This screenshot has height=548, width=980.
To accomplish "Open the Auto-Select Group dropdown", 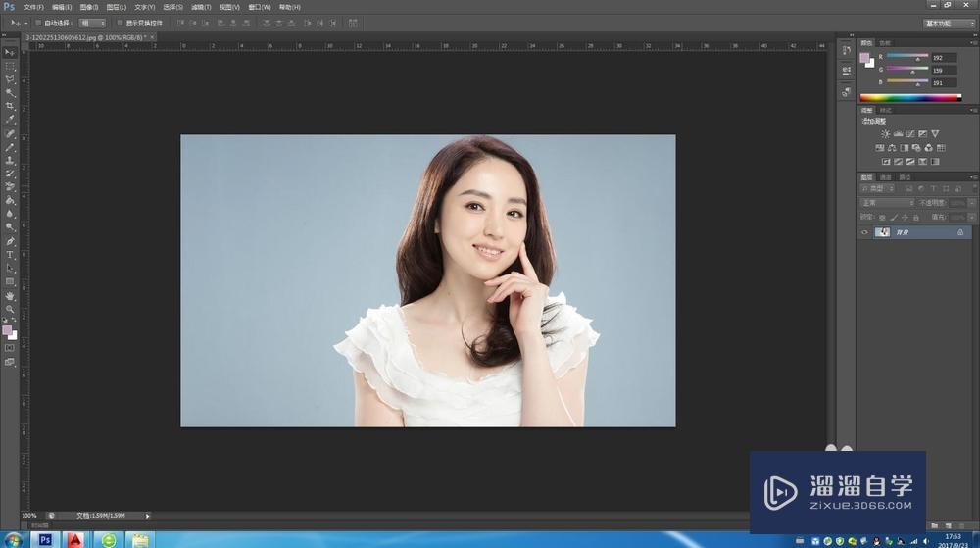I will point(92,22).
